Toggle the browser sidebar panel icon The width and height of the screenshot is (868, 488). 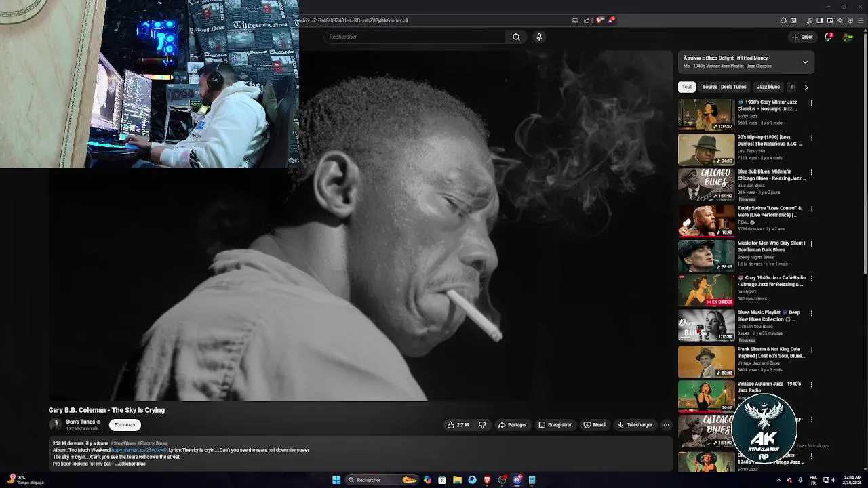[820, 20]
